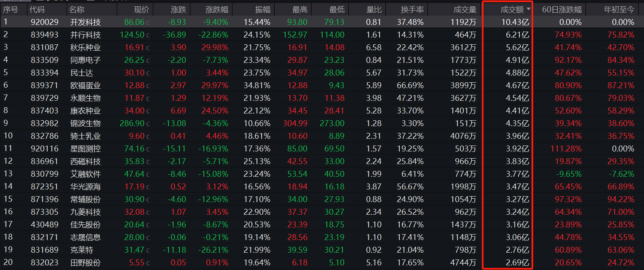Select stock 华光源海
Image resolution: width=644 pixels, height=270 pixels.
[86, 186]
